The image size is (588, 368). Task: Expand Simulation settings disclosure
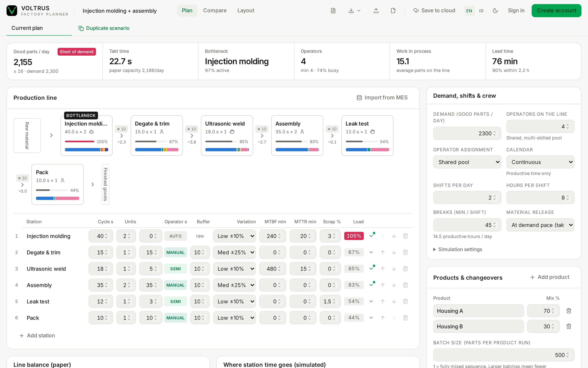click(x=458, y=249)
